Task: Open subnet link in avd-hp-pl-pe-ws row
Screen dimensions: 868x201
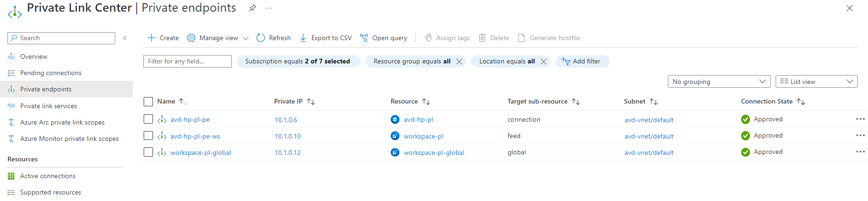Action: (649, 136)
